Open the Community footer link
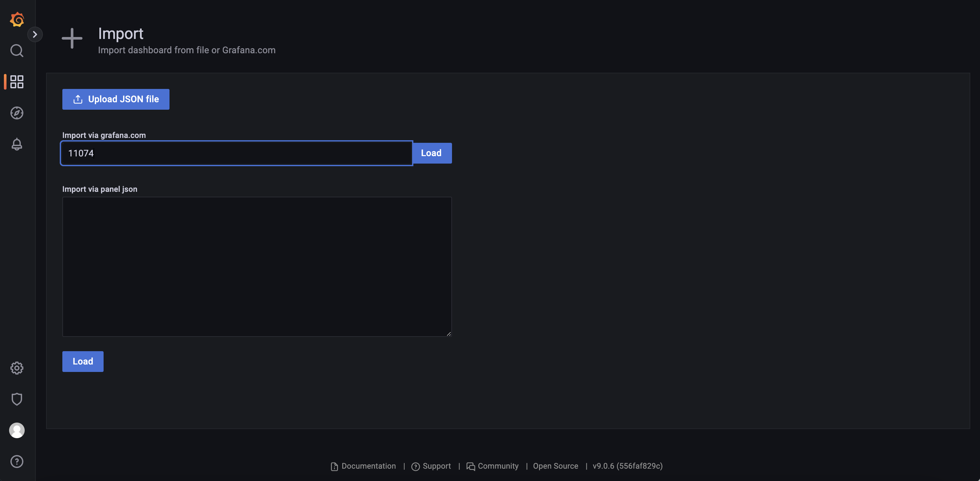 (x=497, y=466)
